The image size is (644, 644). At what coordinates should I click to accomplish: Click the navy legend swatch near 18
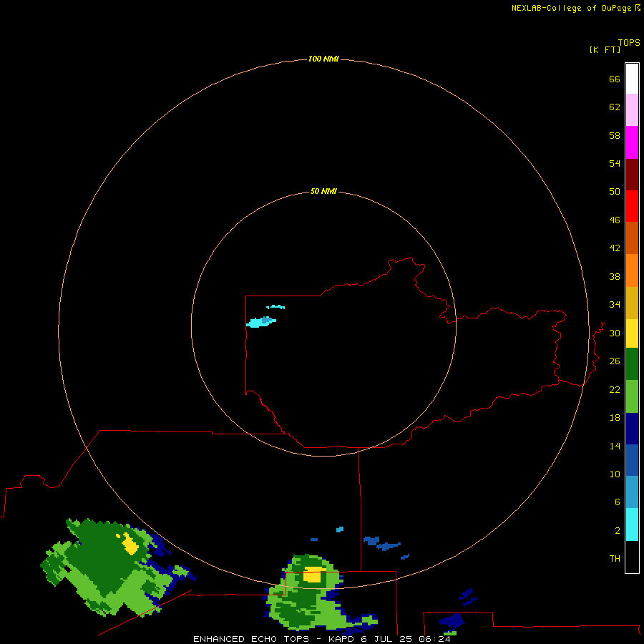pos(632,429)
